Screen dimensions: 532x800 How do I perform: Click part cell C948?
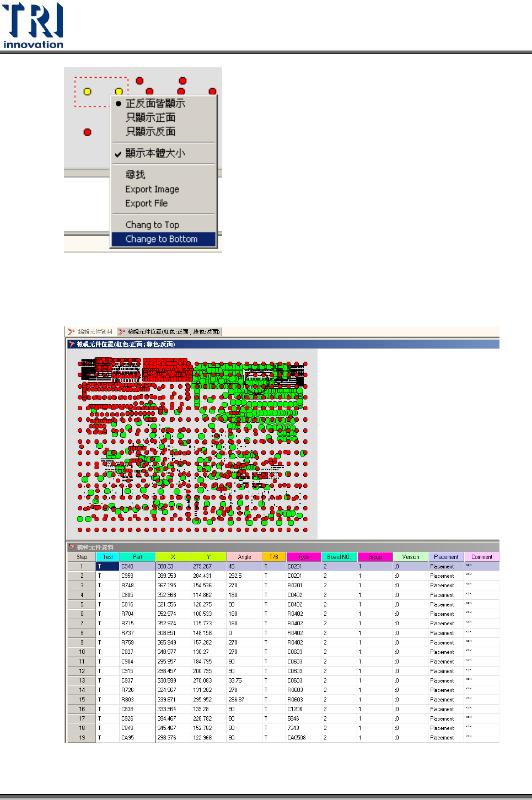(x=138, y=566)
